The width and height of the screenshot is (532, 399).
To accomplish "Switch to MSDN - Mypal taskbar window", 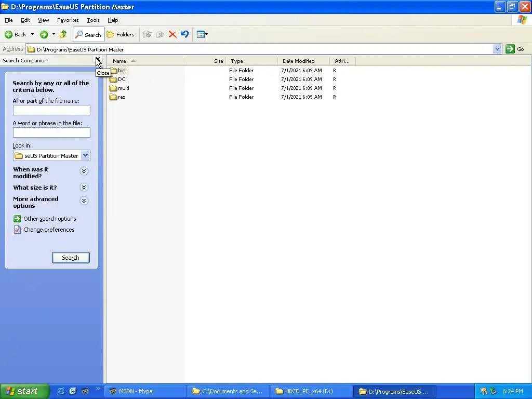I will pyautogui.click(x=145, y=391).
